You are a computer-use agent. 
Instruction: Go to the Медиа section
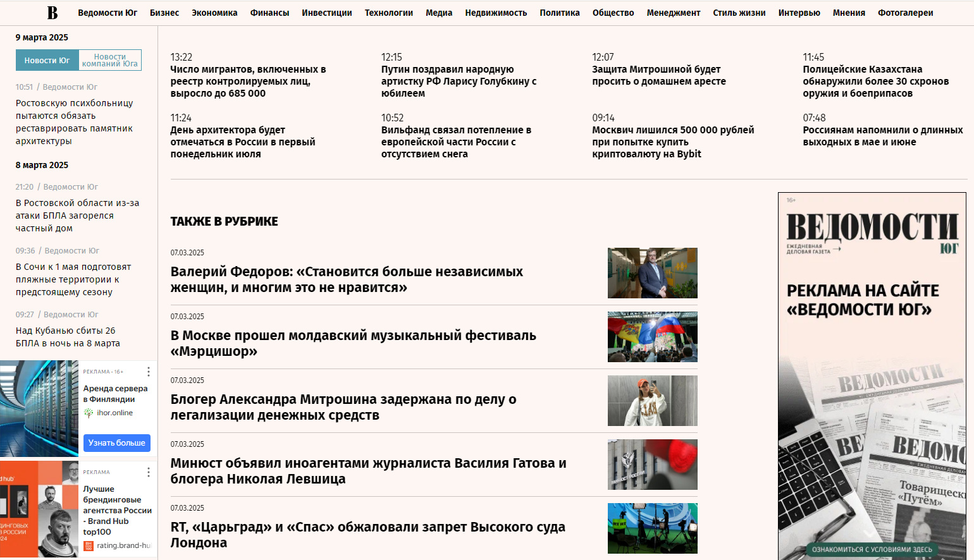coord(439,13)
